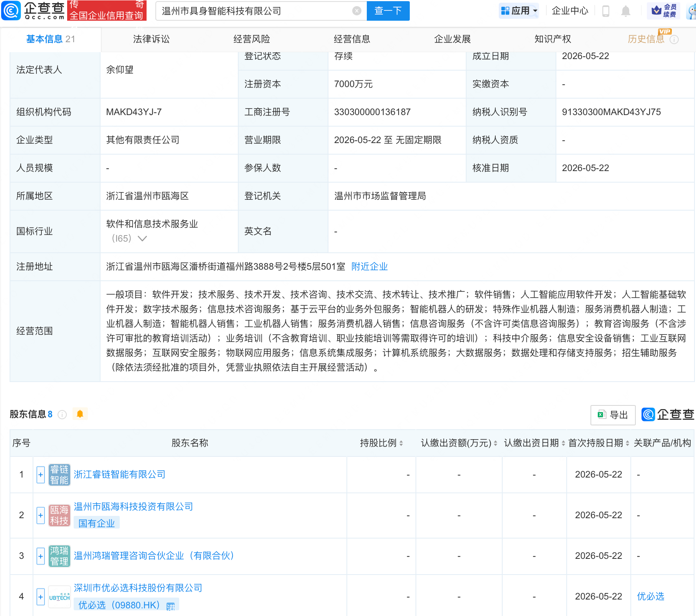Export shareholder list with 导出 button
The width and height of the screenshot is (696, 616).
point(613,415)
